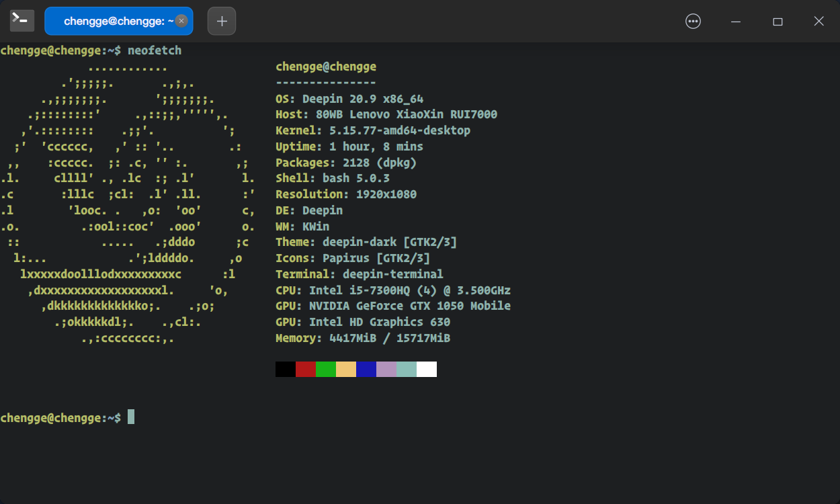Screen dimensions: 840x504
Task: Select the purple color swatch
Action: click(x=385, y=369)
